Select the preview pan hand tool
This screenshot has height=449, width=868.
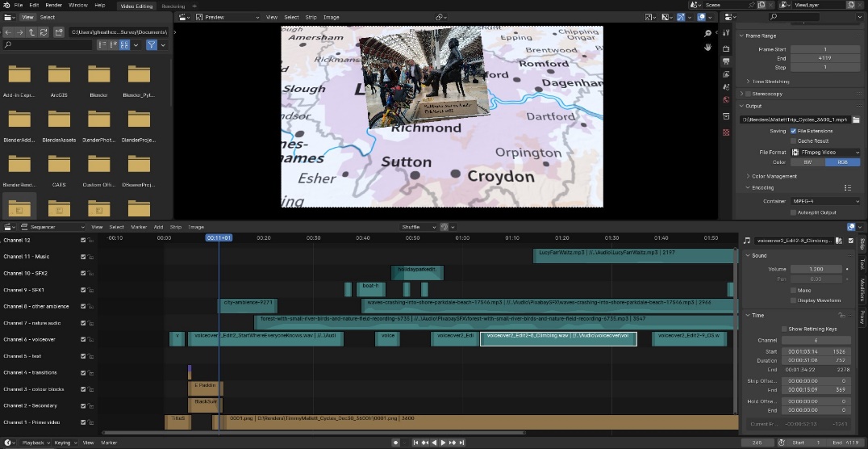tap(707, 47)
